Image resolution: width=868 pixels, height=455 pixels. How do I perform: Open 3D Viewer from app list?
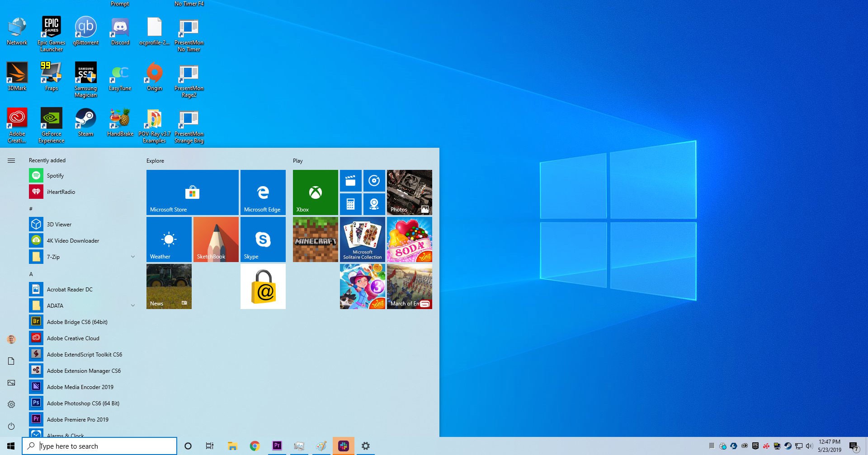(x=82, y=224)
